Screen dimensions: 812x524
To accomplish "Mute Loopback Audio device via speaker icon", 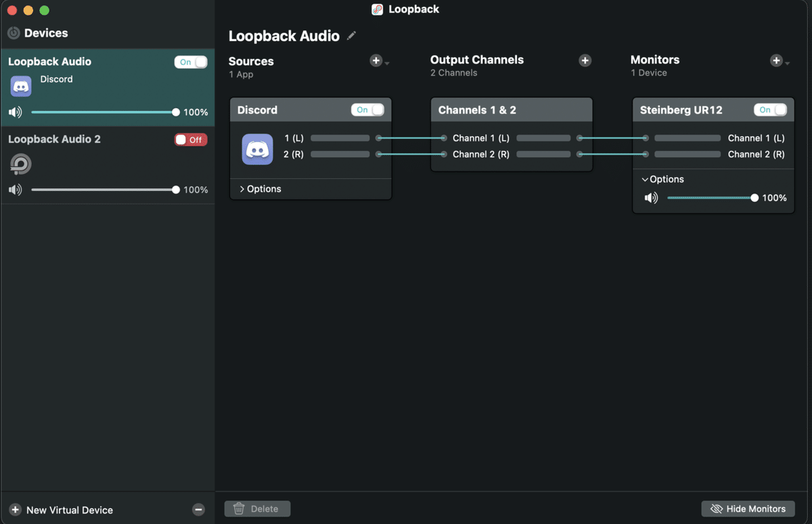I will coord(15,112).
